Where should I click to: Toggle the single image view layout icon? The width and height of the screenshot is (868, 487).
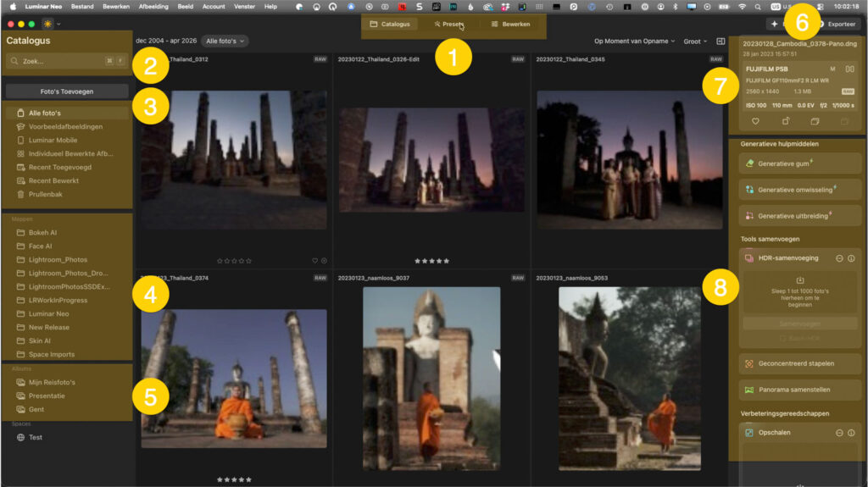pyautogui.click(x=721, y=41)
